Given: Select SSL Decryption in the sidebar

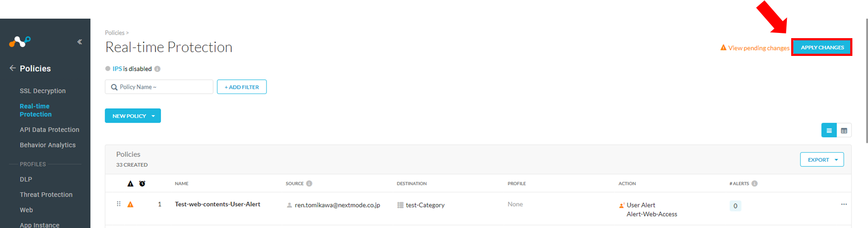Looking at the screenshot, I should [x=43, y=91].
